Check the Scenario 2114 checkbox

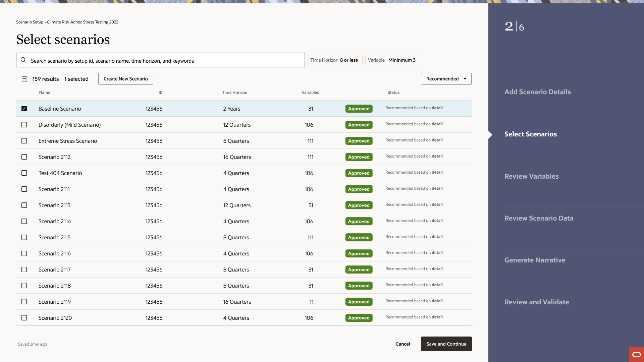pos(24,221)
